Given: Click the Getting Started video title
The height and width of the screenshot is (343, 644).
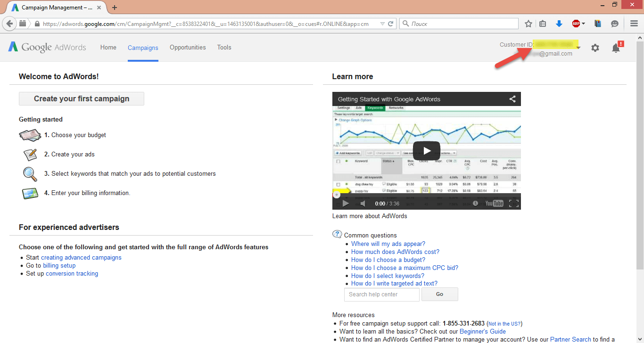Looking at the screenshot, I should click(389, 99).
